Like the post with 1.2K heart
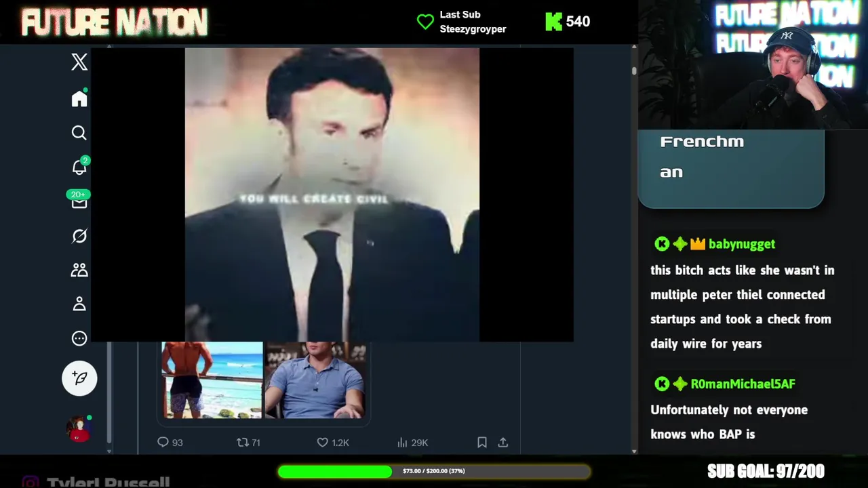Viewport: 868px width, 488px height. 323,442
